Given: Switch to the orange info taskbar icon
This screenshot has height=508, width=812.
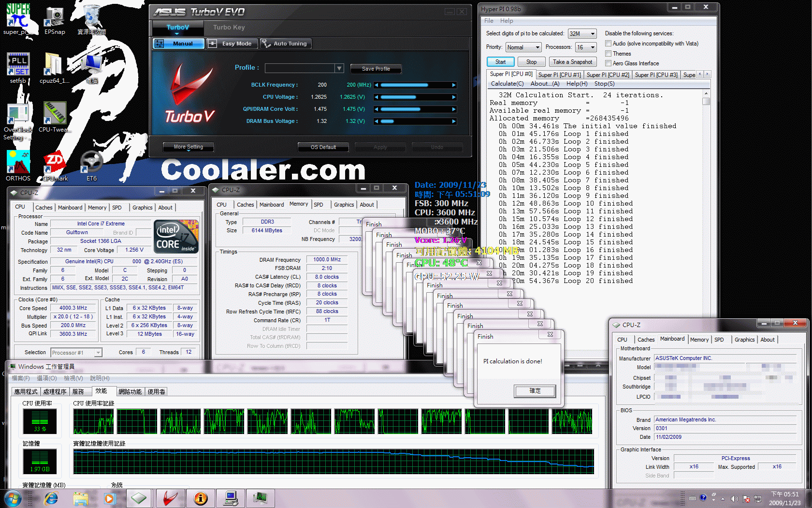Looking at the screenshot, I should [x=201, y=498].
